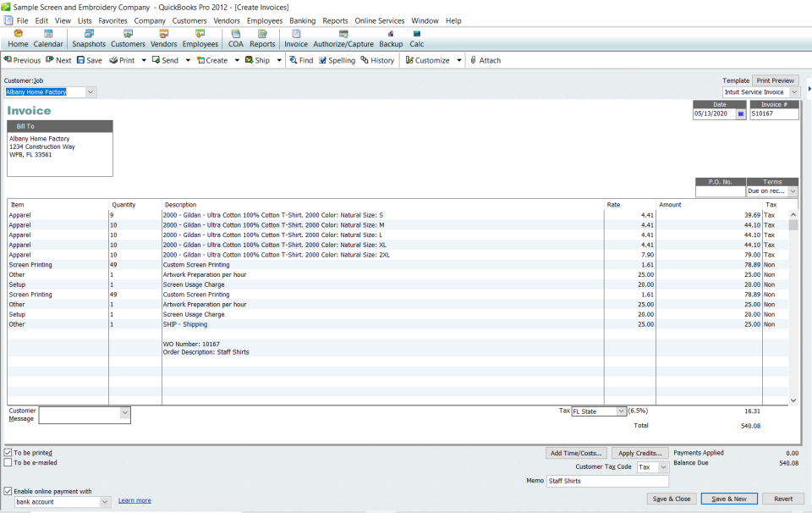This screenshot has width=812, height=513.
Task: Open the Banking menu
Action: (302, 20)
